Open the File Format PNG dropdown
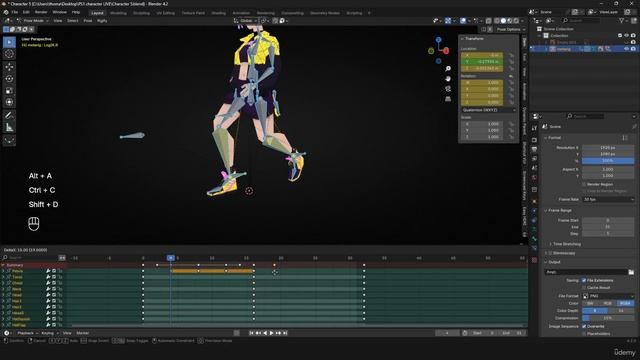 click(608, 296)
